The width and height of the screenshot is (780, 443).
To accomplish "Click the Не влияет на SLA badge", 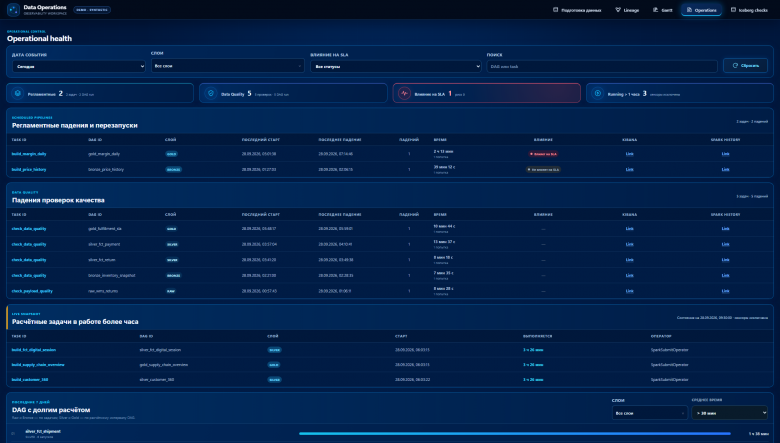I will (x=543, y=170).
